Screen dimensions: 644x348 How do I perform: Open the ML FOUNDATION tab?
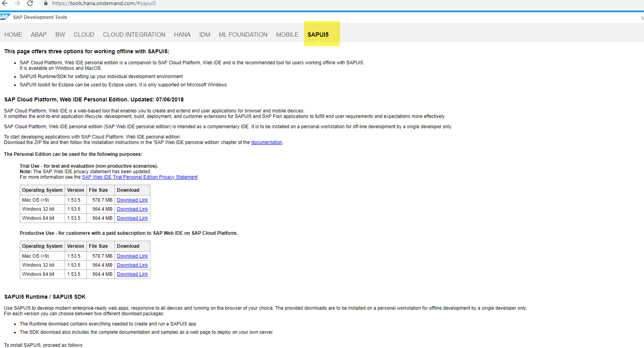tap(243, 35)
